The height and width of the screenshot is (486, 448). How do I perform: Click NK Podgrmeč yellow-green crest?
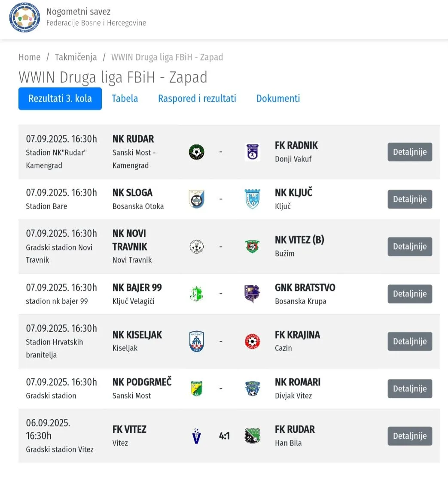(196, 388)
